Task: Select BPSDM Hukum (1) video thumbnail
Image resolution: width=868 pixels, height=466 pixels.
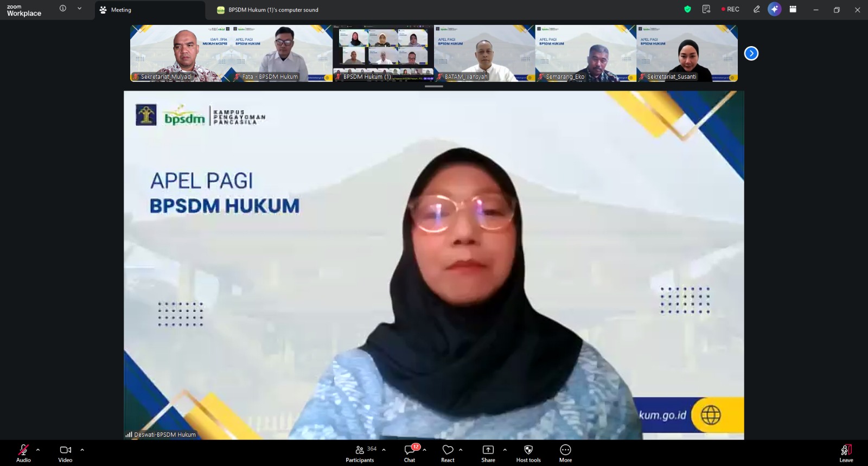Action: pos(383,53)
